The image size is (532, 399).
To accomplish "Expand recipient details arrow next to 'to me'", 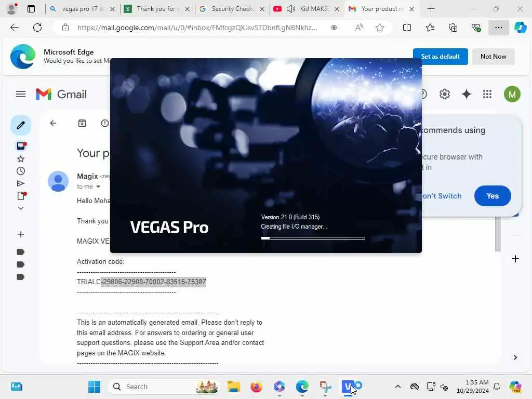I will 98,187.
